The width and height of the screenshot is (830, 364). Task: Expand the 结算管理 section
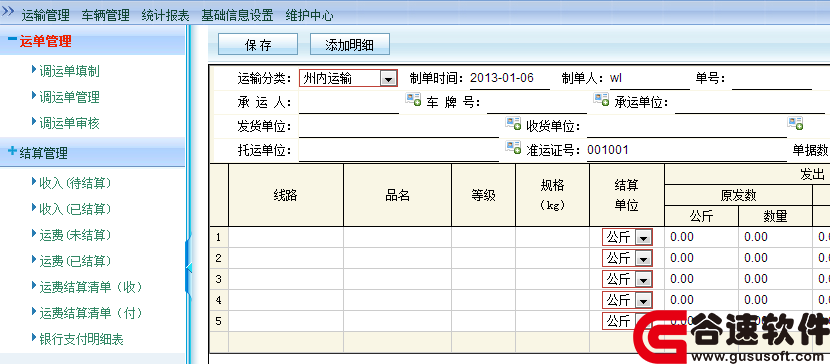tap(12, 151)
